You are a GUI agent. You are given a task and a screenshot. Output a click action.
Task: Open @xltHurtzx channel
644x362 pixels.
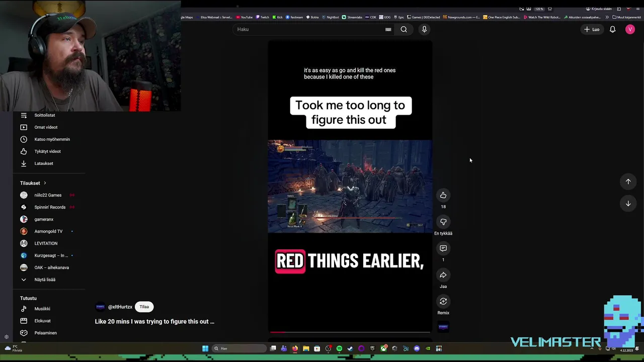pyautogui.click(x=120, y=307)
